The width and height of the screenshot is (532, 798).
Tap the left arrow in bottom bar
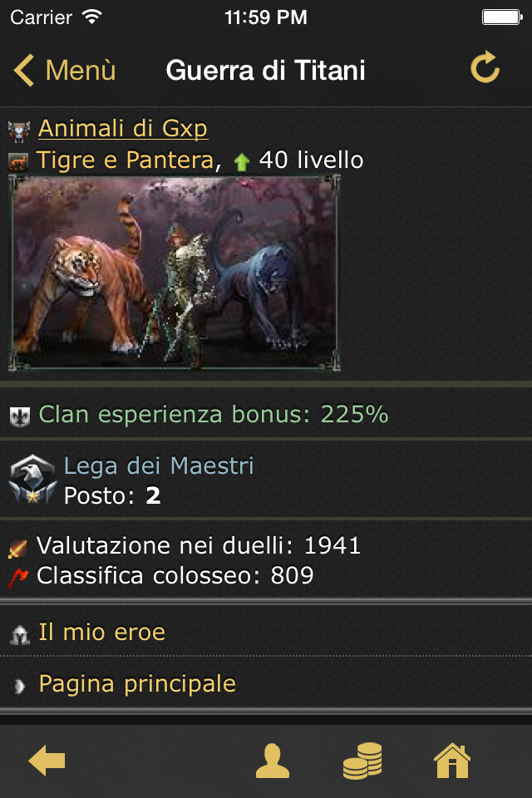point(47,761)
